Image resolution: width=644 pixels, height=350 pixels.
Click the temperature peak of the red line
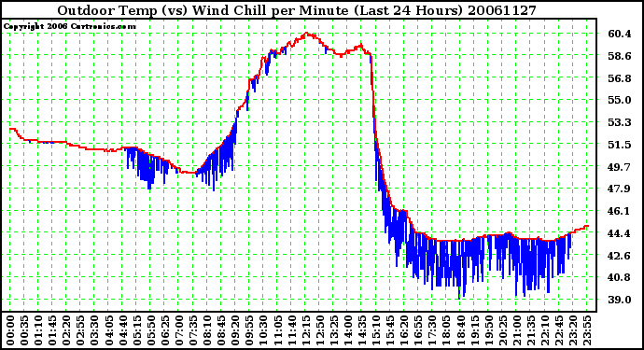pos(306,33)
